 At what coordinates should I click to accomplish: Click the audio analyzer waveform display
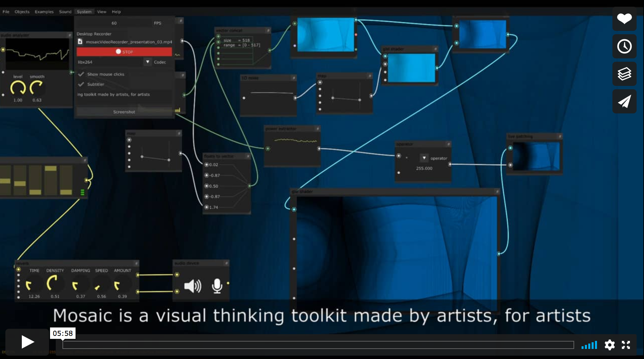[38, 54]
